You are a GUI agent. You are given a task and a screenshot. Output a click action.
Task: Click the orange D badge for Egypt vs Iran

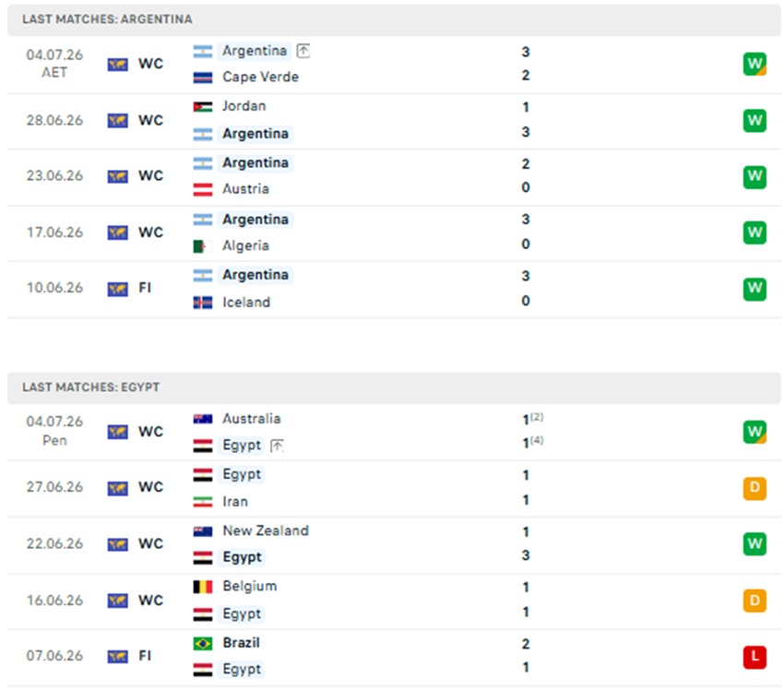click(x=754, y=487)
